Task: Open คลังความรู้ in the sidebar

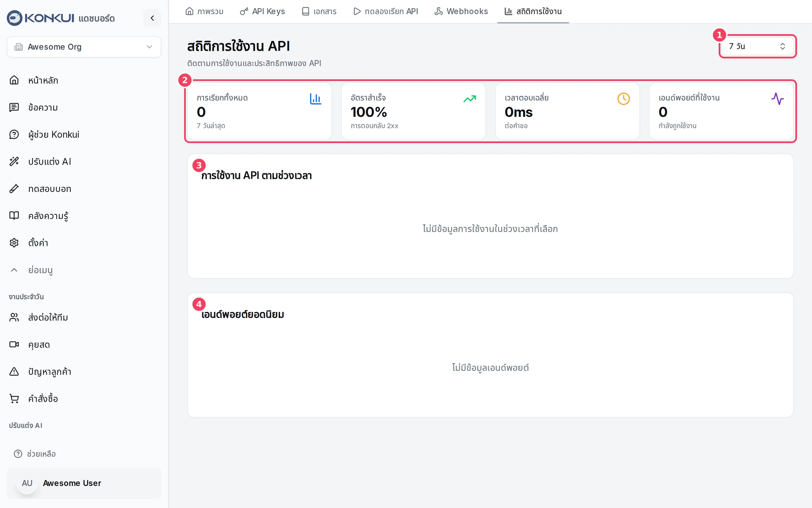Action: pyautogui.click(x=84, y=216)
